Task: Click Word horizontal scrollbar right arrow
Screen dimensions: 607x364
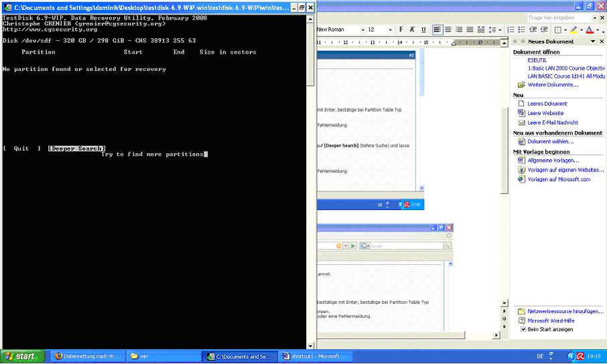Action: [496, 335]
